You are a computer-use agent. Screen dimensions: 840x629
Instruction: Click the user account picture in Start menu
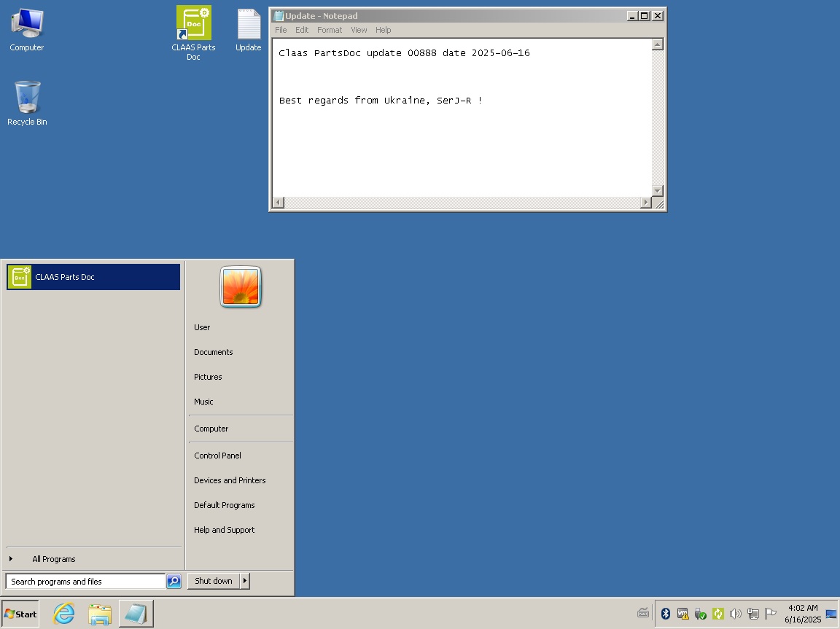[x=241, y=287]
